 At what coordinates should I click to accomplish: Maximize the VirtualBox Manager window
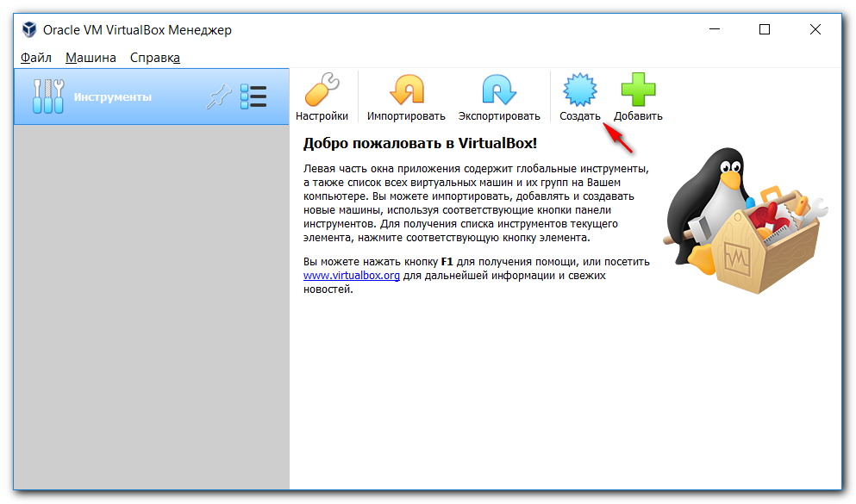click(765, 29)
